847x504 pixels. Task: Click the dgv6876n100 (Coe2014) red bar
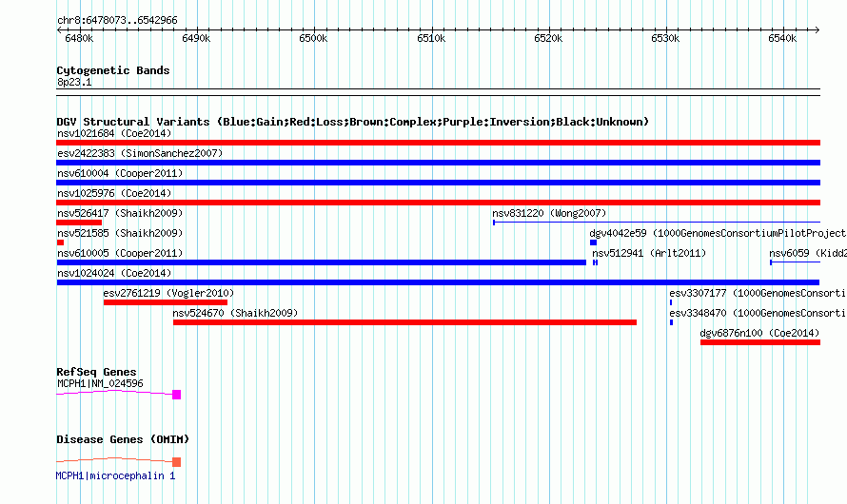point(760,342)
